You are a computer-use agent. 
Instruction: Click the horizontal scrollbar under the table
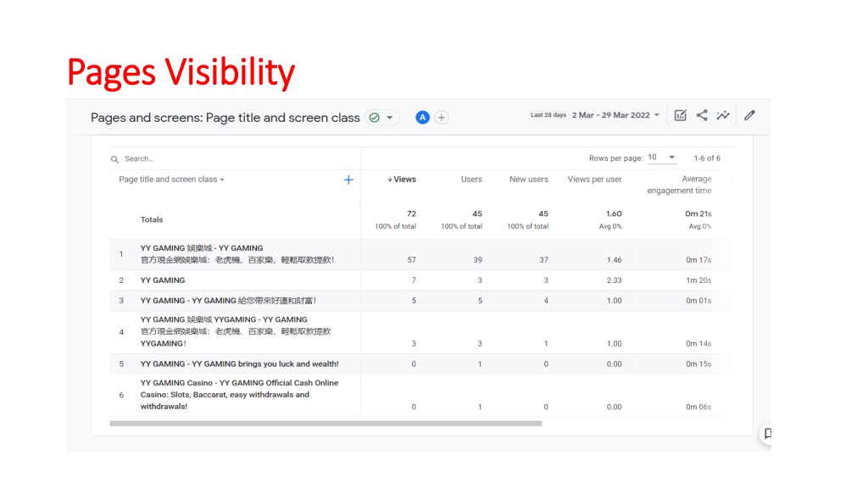pyautogui.click(x=325, y=424)
